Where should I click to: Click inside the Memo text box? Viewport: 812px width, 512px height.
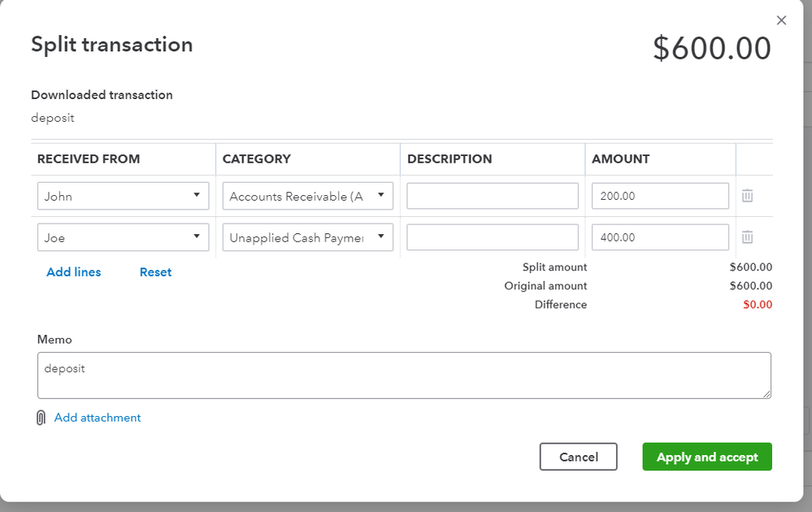pos(404,375)
